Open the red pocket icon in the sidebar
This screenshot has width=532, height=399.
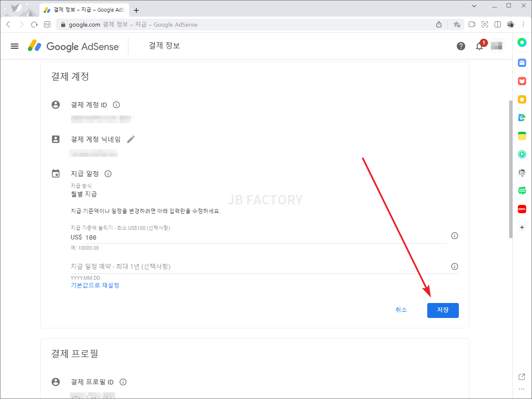[x=522, y=81]
